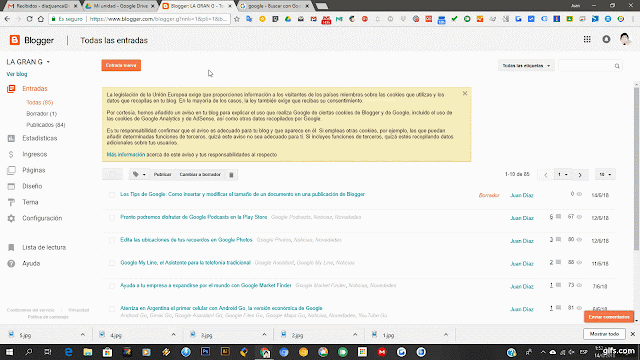
Task: Open the page number dropdown
Action: [563, 175]
